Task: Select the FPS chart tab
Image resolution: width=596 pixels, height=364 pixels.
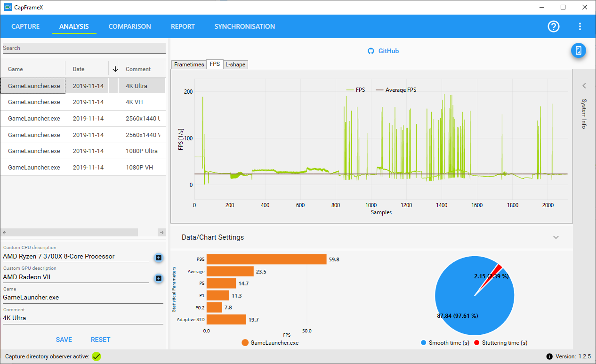Action: 215,64
